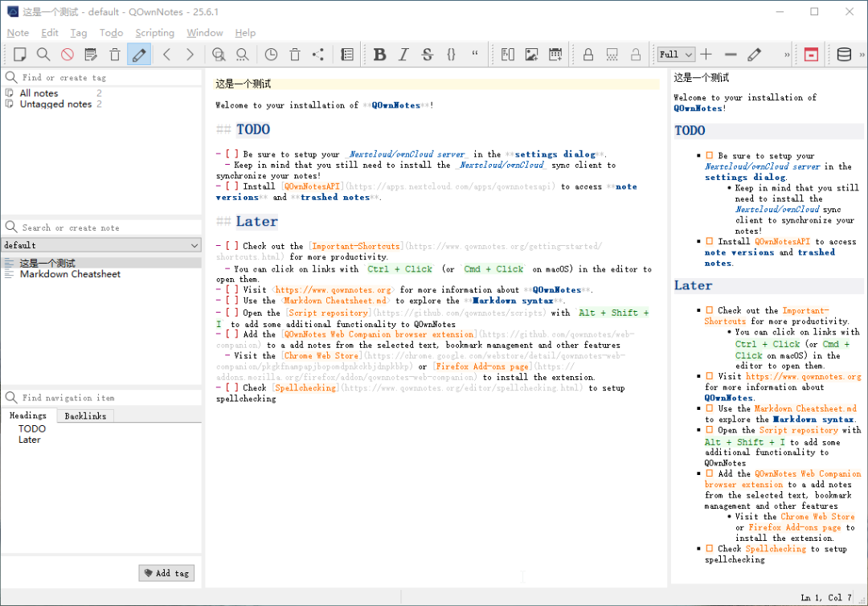Remove current workspace minus icon
This screenshot has width=868, height=606.
[x=730, y=54]
